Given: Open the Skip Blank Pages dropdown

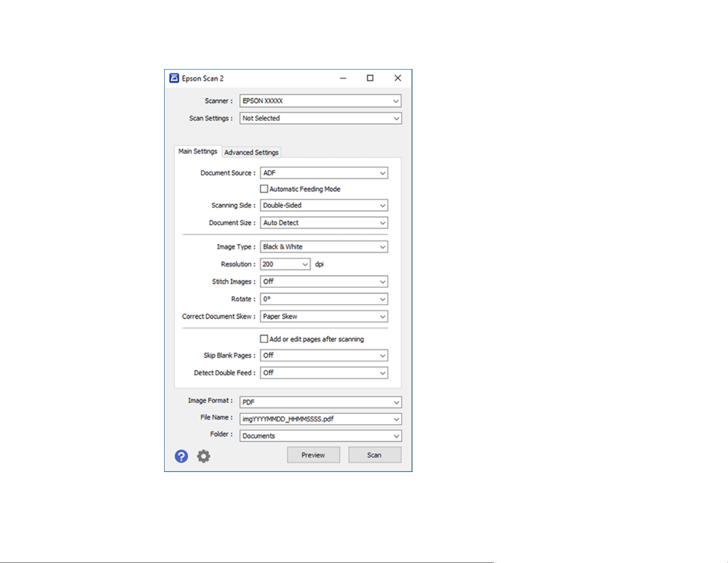Looking at the screenshot, I should 324,355.
